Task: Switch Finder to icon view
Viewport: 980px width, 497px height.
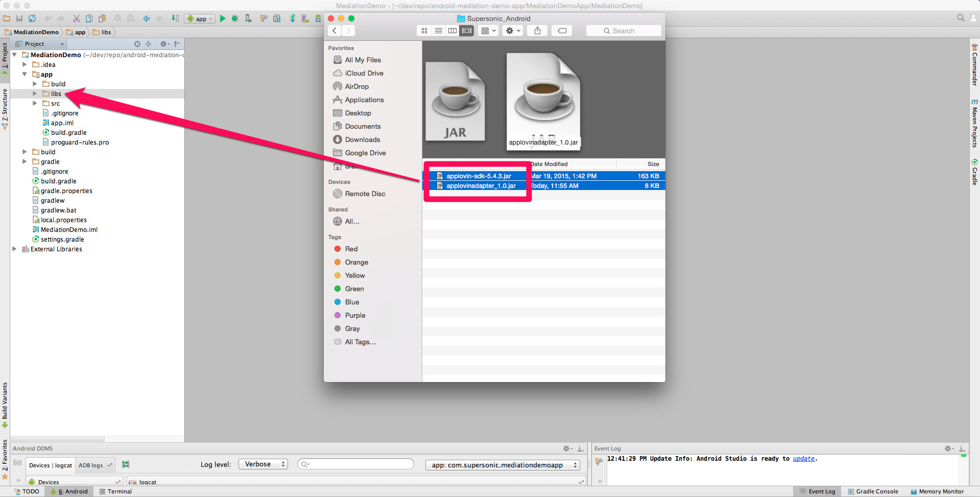Action: tap(424, 31)
